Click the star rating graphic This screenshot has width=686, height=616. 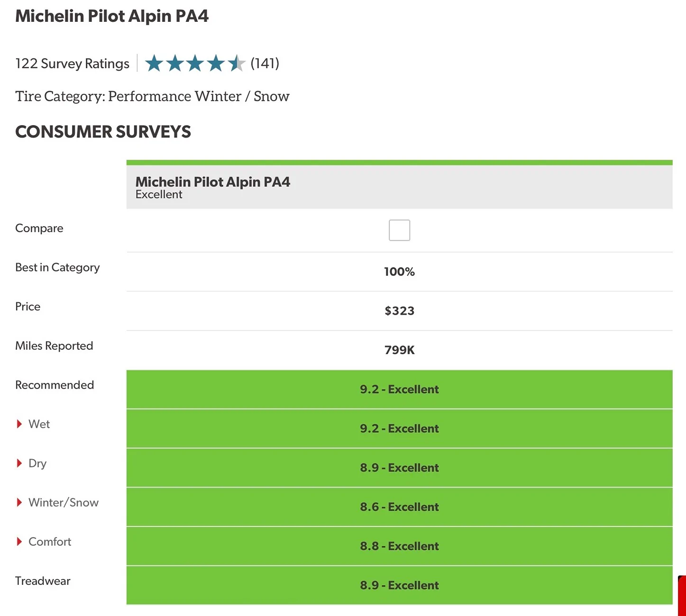click(195, 63)
